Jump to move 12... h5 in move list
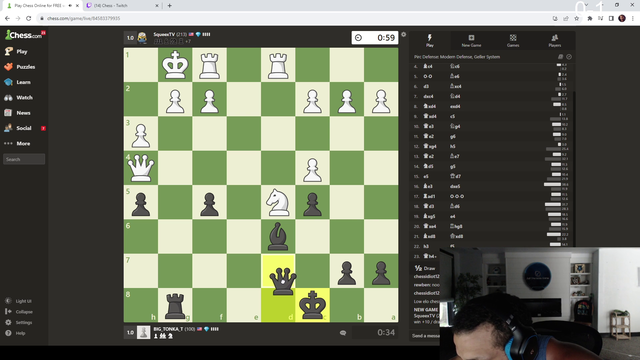 click(453, 146)
